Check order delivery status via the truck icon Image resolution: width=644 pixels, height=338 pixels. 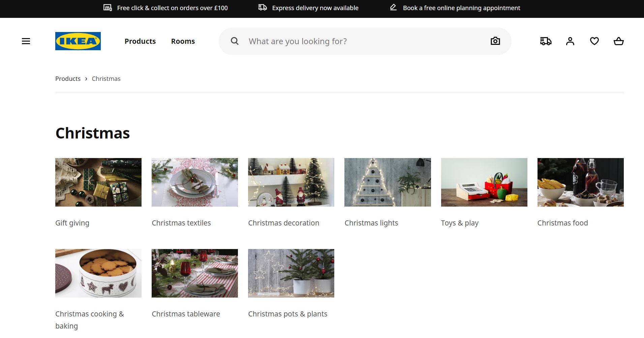pyautogui.click(x=546, y=41)
